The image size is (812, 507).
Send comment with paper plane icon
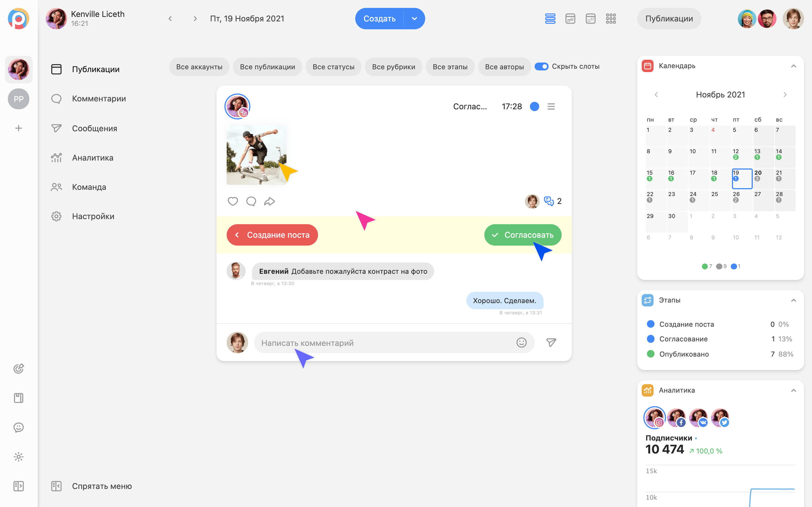[551, 343]
